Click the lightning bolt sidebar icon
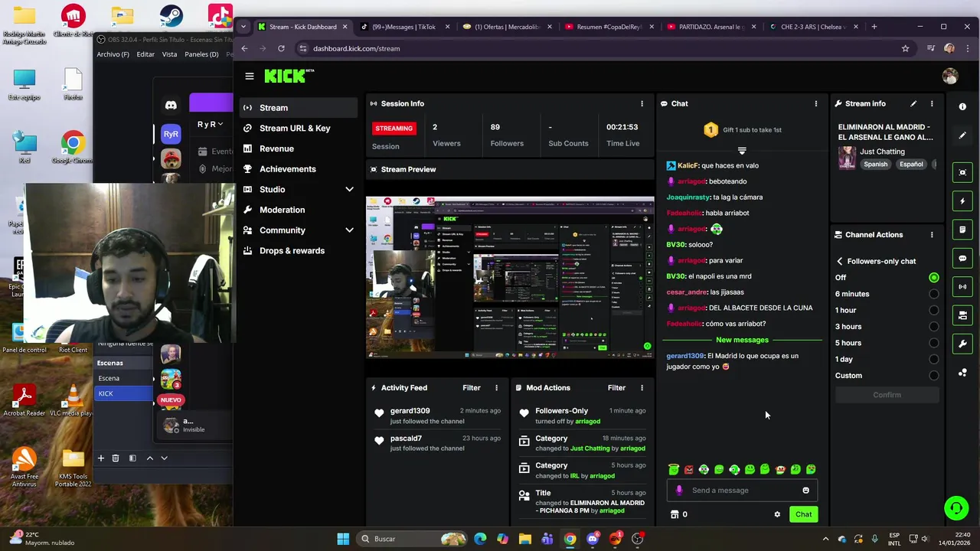Image resolution: width=980 pixels, height=551 pixels. pyautogui.click(x=962, y=201)
